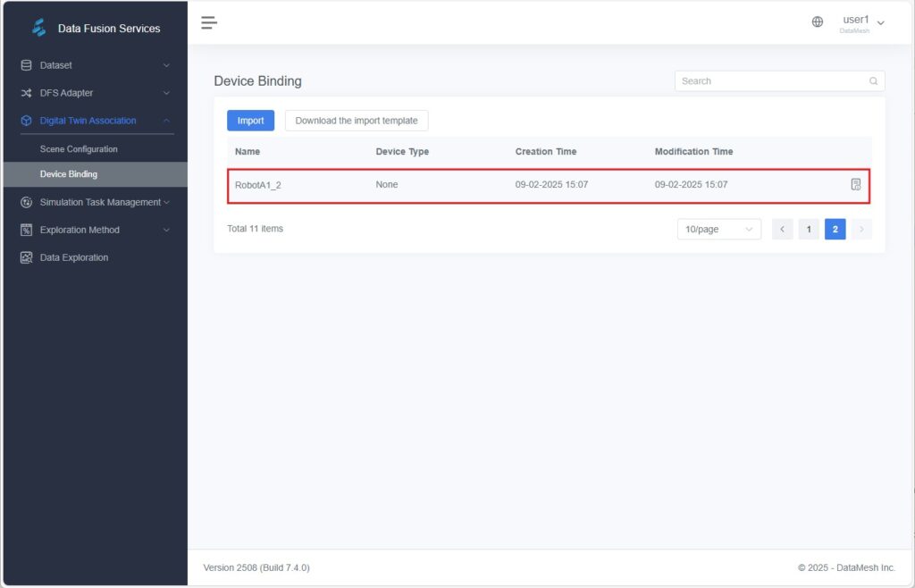Click the globe language icon
This screenshot has height=588, width=915.
coord(817,22)
